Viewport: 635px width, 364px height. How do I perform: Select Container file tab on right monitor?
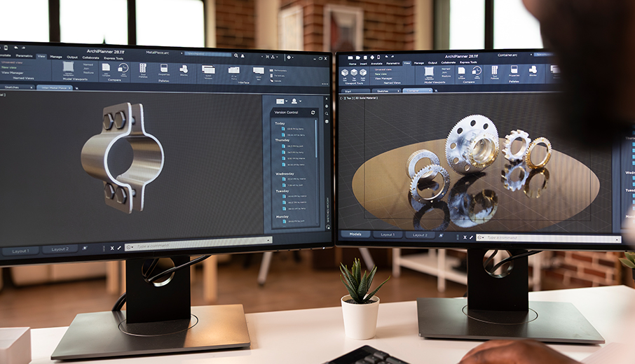pos(417,90)
